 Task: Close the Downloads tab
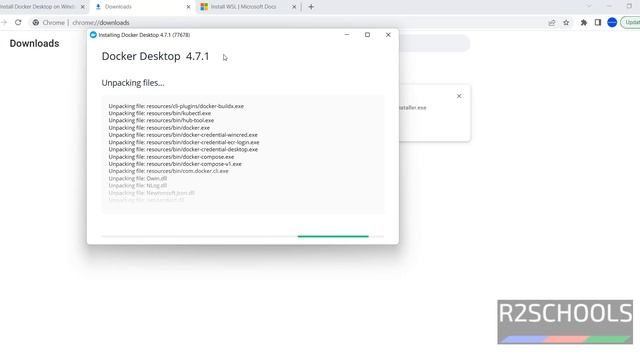click(188, 7)
